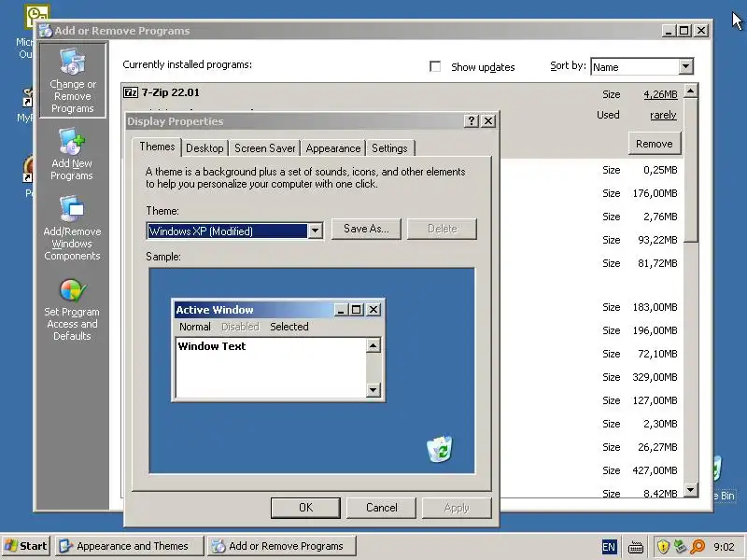747x560 pixels.
Task: Click the 7-Zip program icon
Action: click(131, 92)
